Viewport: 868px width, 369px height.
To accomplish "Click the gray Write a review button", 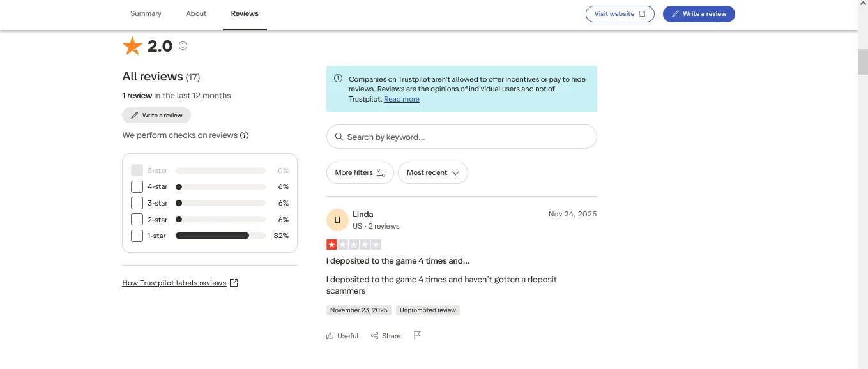I will click(156, 116).
